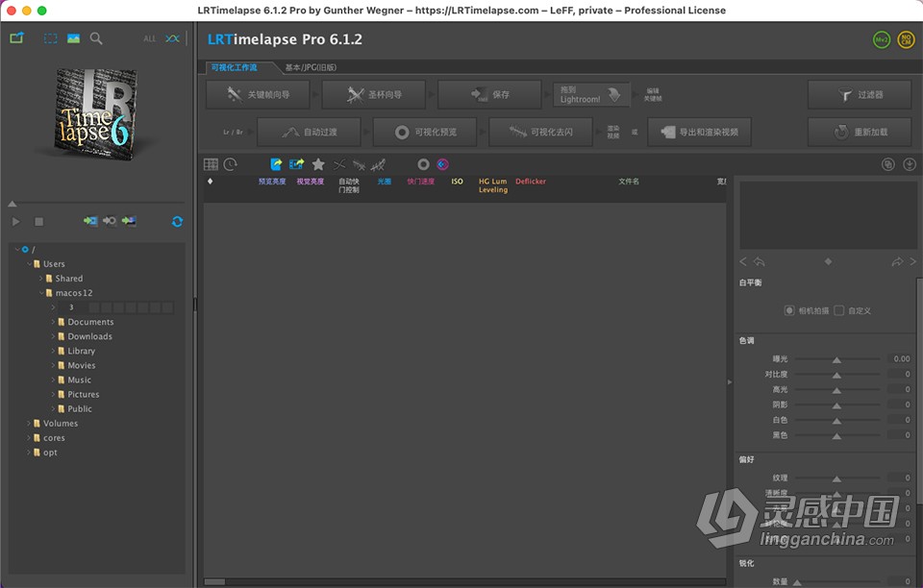Viewport: 923px width, 588px height.
Task: Click the ALL filter label
Action: pos(150,38)
